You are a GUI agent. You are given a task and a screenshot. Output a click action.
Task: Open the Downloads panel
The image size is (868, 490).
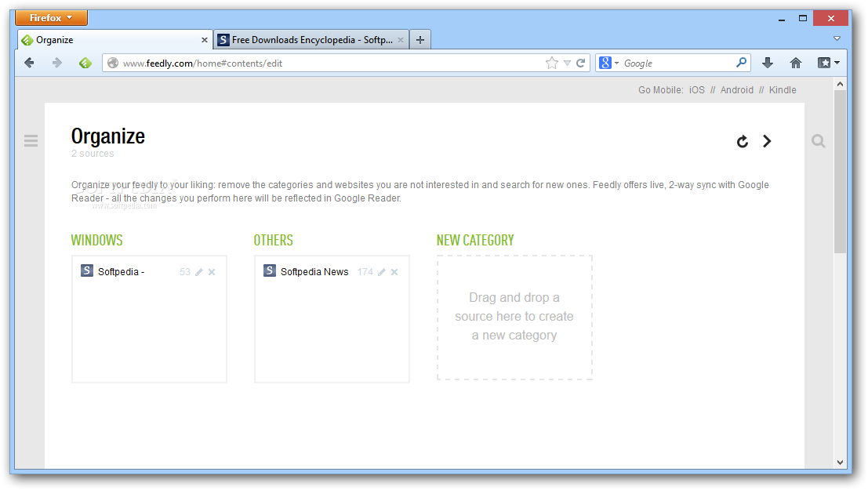768,64
